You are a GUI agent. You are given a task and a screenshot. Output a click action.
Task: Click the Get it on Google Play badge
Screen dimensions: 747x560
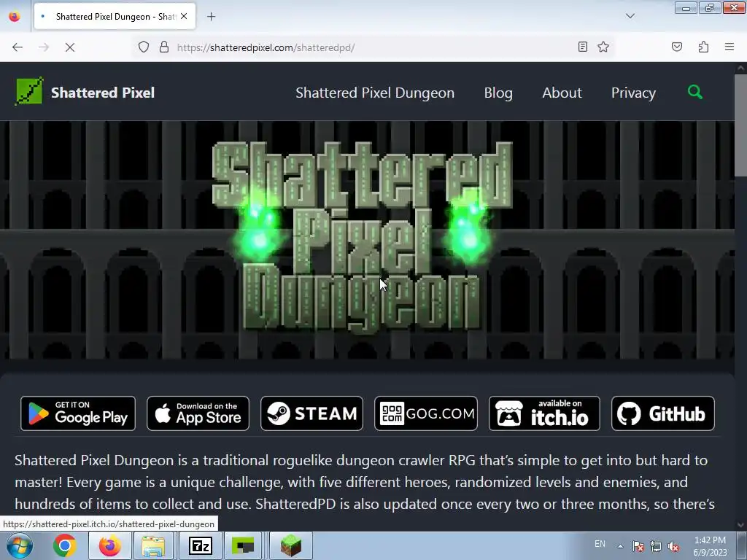click(78, 413)
